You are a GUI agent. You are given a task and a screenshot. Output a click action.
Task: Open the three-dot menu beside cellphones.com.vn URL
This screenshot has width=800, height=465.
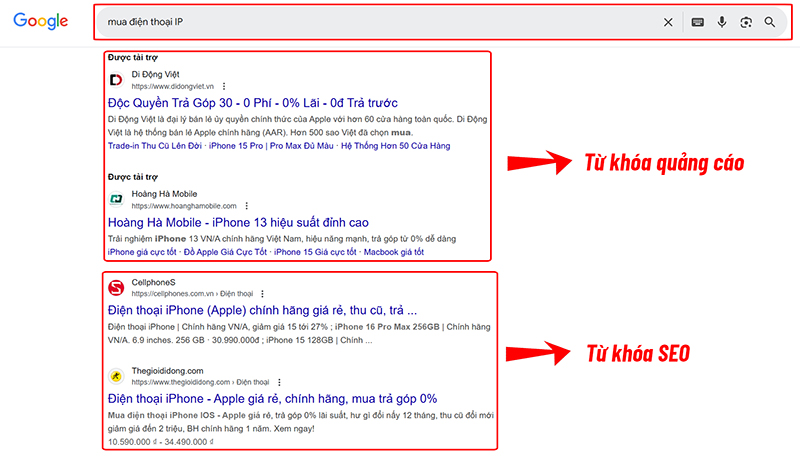(262, 293)
